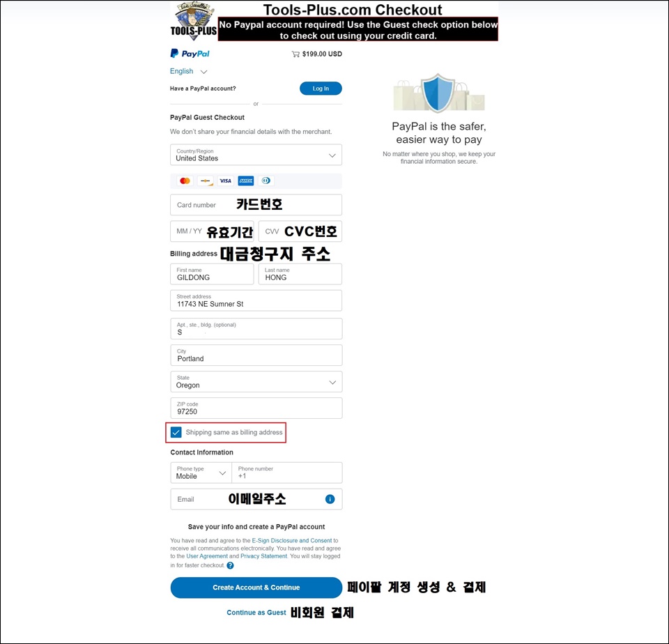Click the question mark help icon
The width and height of the screenshot is (669, 644).
click(x=230, y=565)
